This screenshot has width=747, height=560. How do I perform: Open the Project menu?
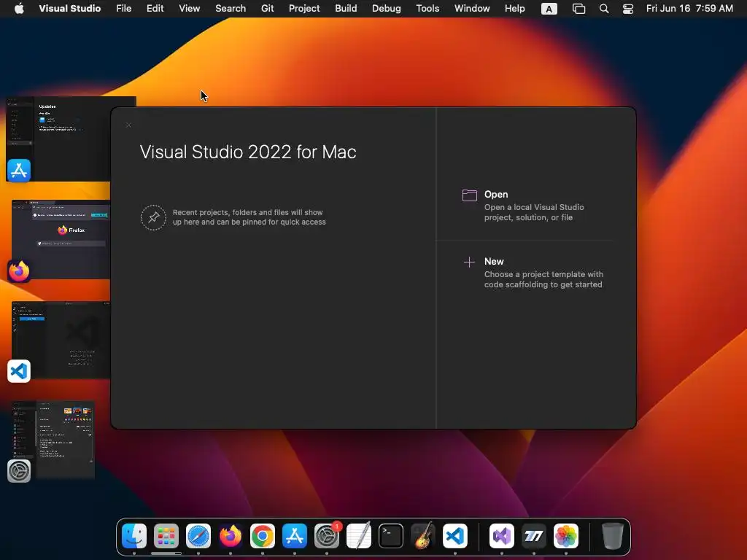[304, 8]
